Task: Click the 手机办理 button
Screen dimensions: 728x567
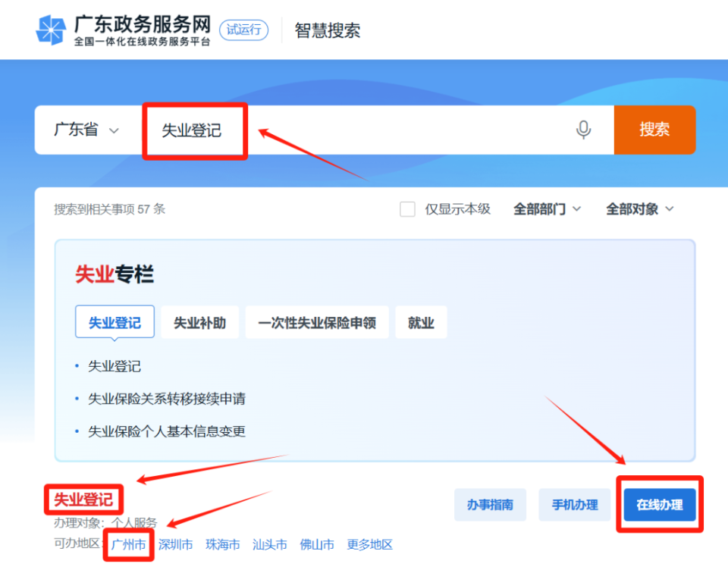Action: point(574,505)
